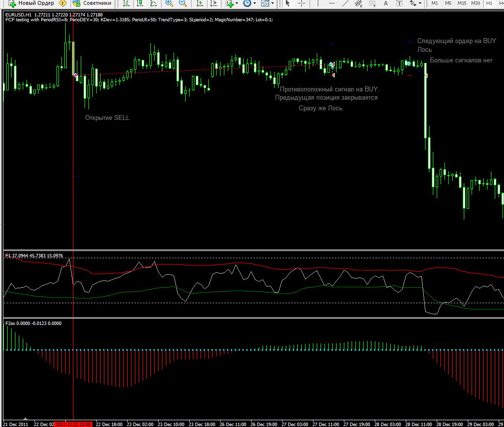Expand the templates dropdown arrow
This screenshot has height=427, width=504.
[x=273, y=3]
